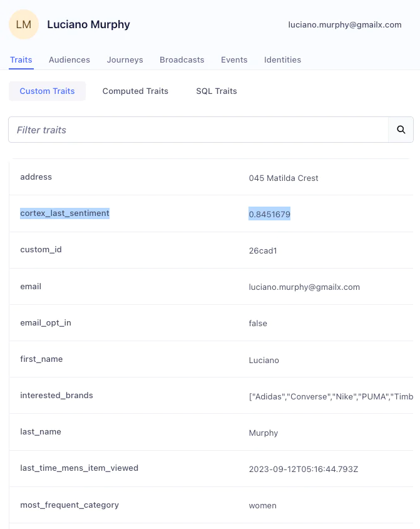Click the cortex_last_sentiment trait name

64,213
